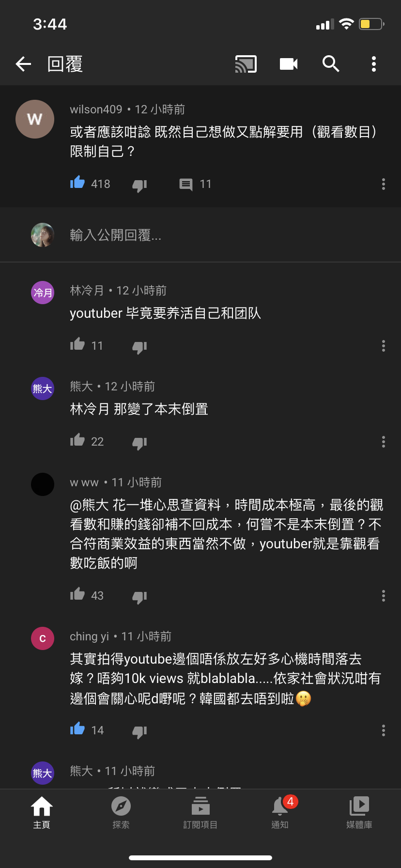
Task: Open options menu for 林冷月's comment
Action: click(x=384, y=346)
